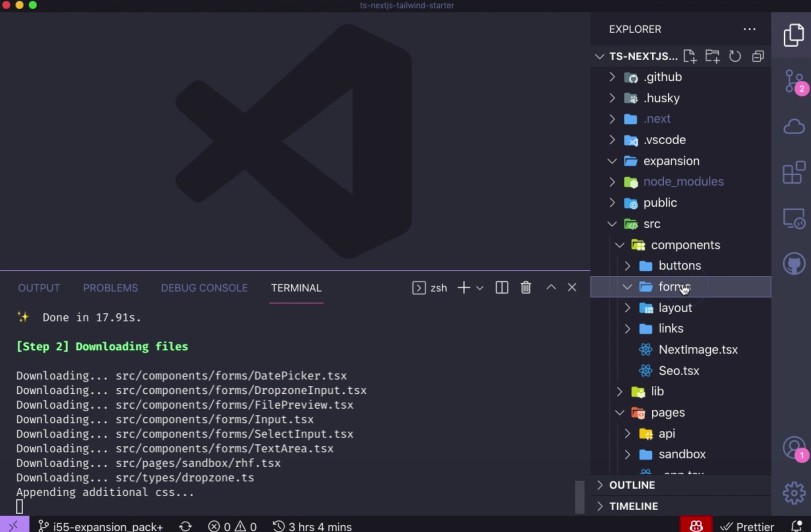Click the terminal scrollbar
This screenshot has width=811, height=532.
point(580,497)
